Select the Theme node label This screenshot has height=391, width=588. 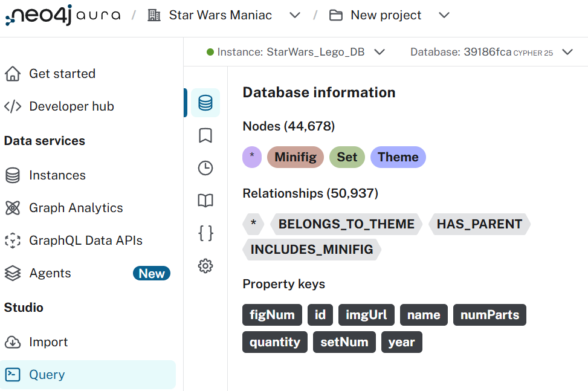click(x=398, y=157)
